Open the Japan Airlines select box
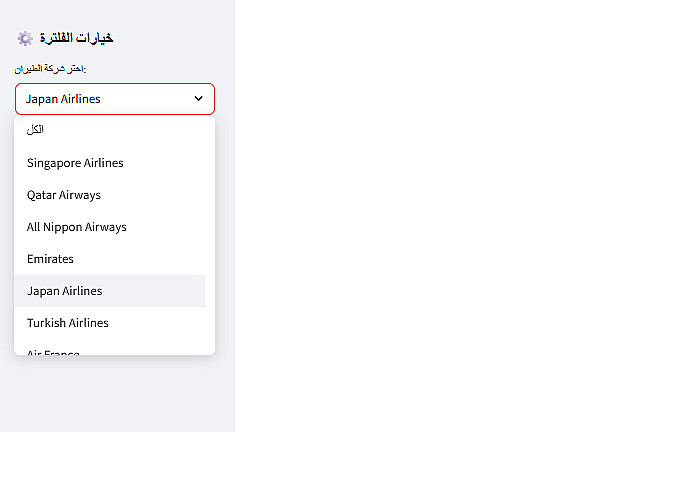This screenshot has height=480, width=680. [x=115, y=99]
